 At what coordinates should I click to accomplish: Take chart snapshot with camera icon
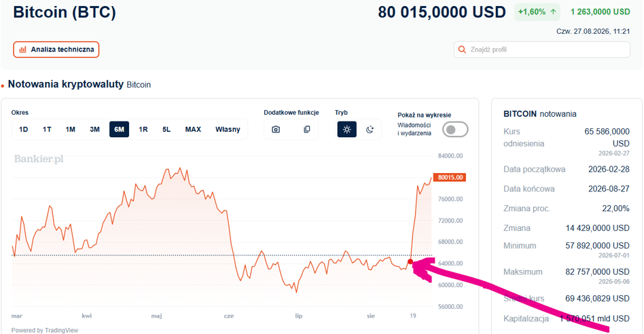point(276,129)
